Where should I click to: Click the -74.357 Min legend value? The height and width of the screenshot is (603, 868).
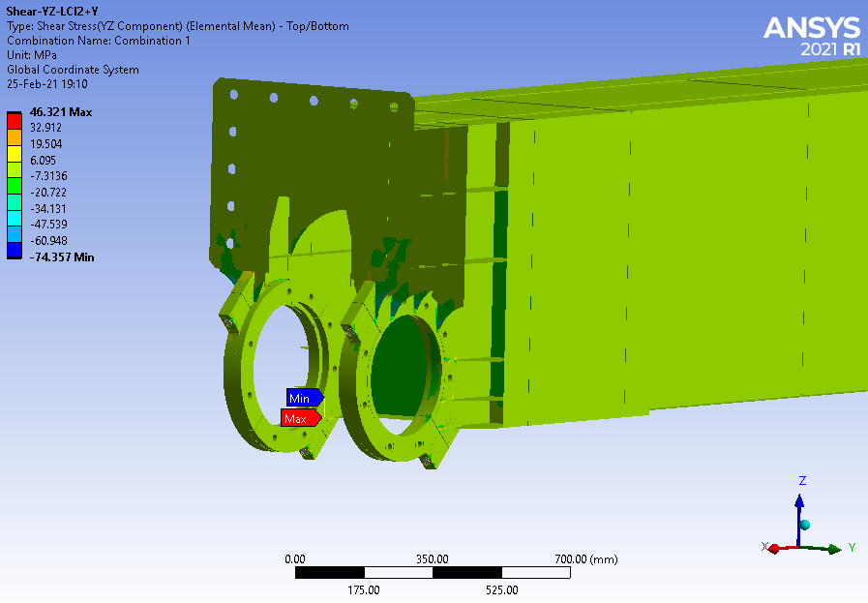pyautogui.click(x=62, y=256)
